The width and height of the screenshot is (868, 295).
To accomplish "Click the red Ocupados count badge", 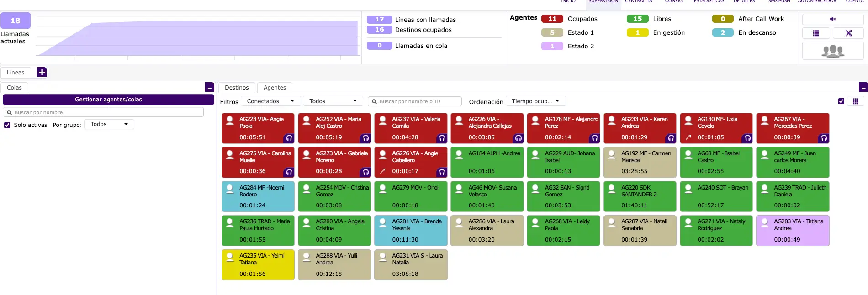I will click(x=552, y=19).
